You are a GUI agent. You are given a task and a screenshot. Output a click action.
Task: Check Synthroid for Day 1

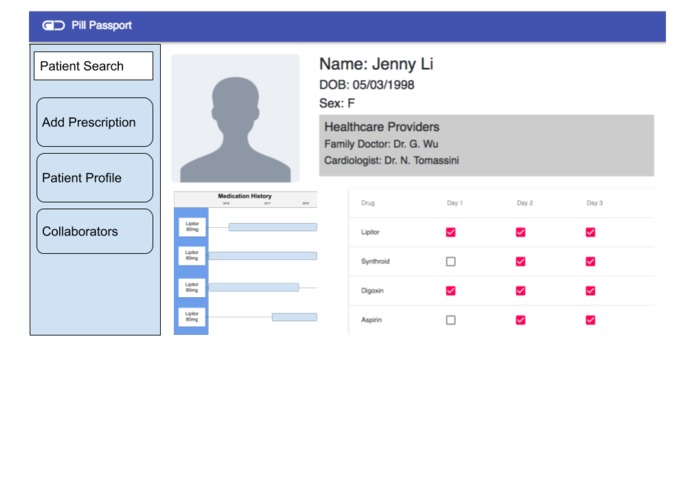(x=451, y=261)
